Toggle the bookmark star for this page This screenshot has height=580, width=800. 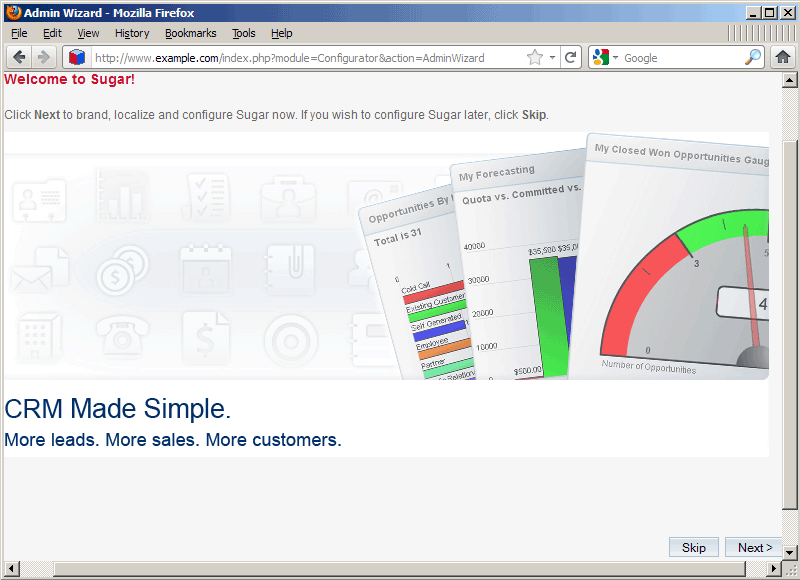[535, 57]
